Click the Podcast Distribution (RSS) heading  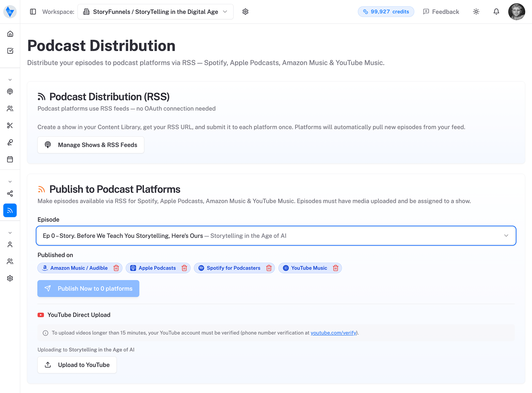pos(109,97)
